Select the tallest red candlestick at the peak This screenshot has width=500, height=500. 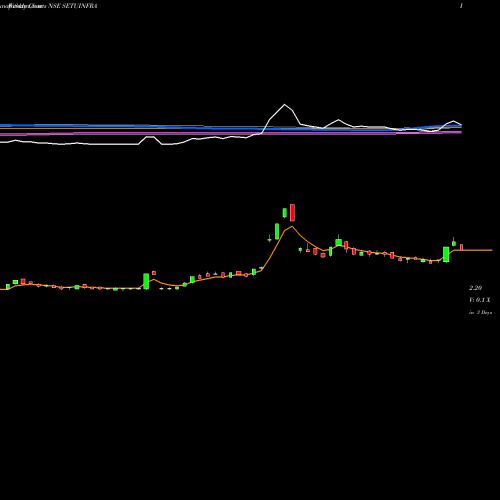[292, 213]
